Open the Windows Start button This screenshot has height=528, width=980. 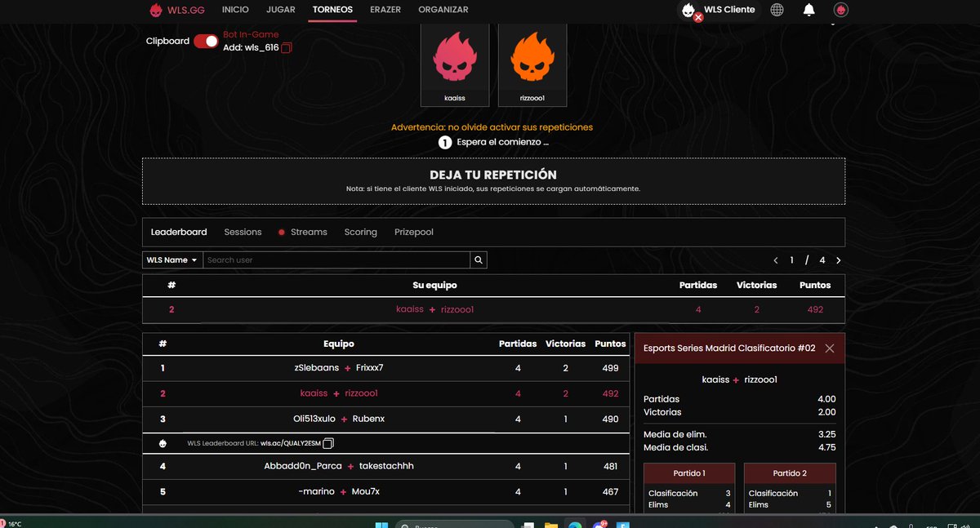pyautogui.click(x=381, y=525)
